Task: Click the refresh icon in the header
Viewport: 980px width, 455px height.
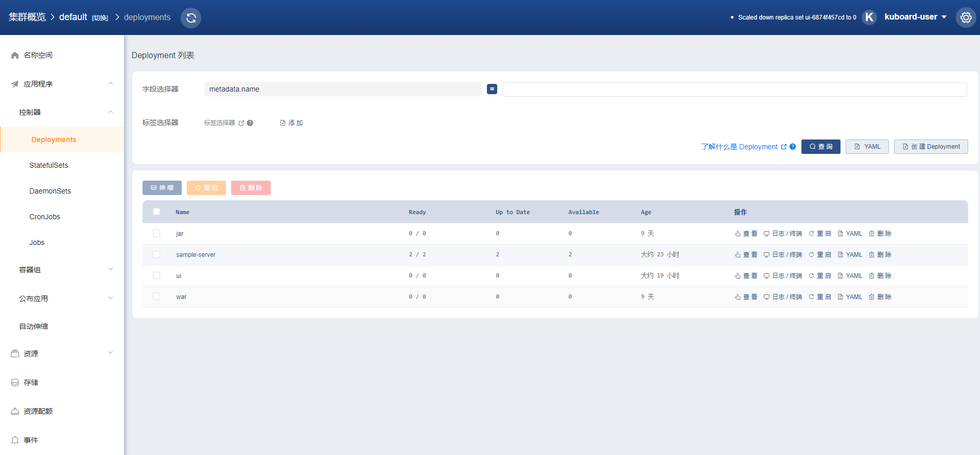Action: (191, 18)
